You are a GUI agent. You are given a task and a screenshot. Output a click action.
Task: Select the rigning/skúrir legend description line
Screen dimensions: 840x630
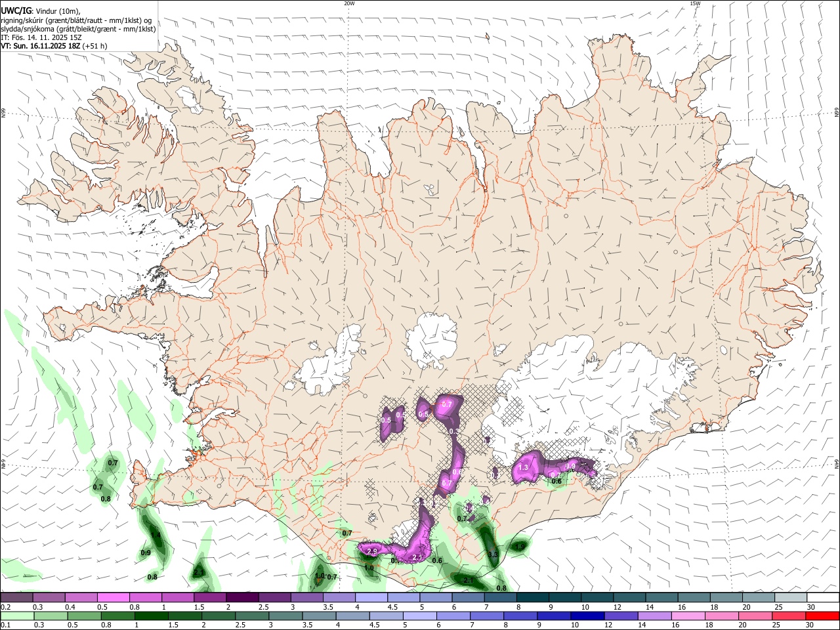tap(76, 20)
